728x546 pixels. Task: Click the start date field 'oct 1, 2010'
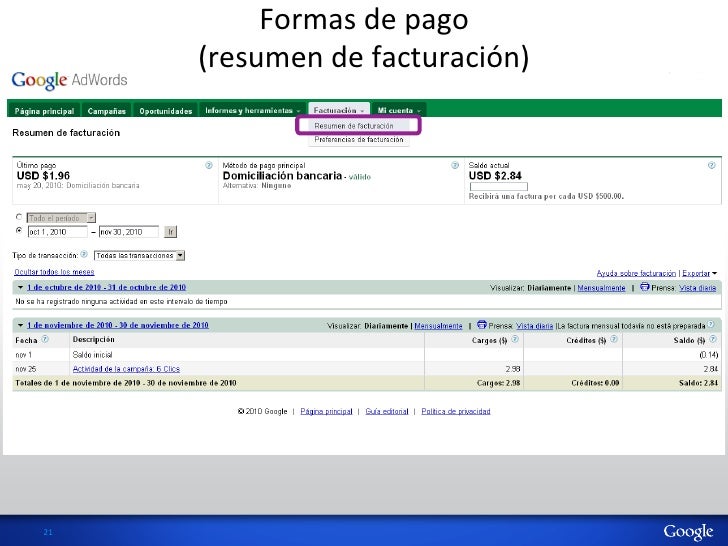point(58,232)
